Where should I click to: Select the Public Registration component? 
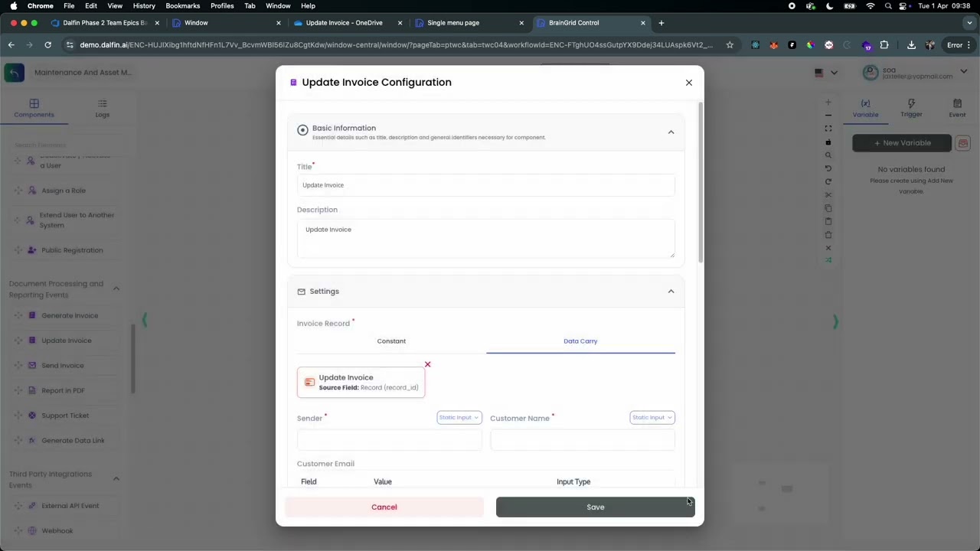[72, 250]
